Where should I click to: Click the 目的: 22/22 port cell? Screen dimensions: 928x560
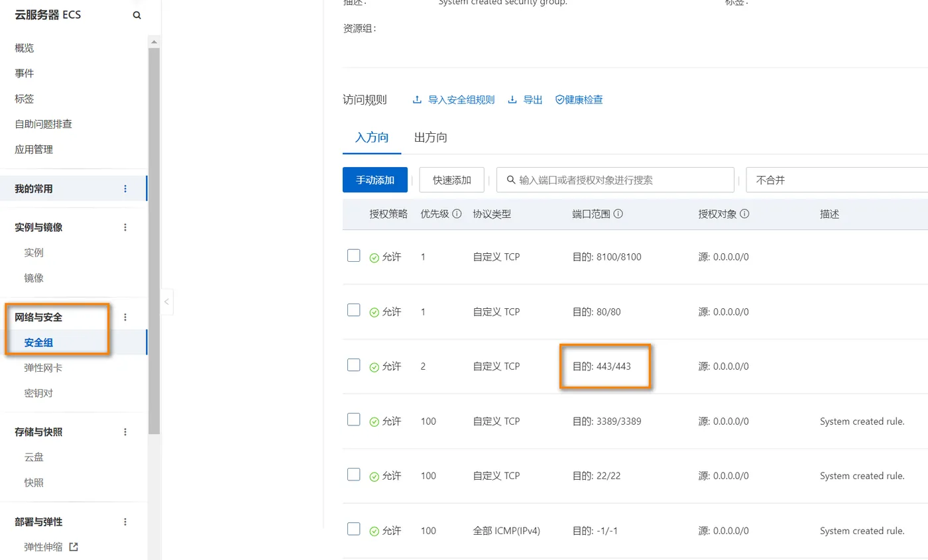(597, 476)
